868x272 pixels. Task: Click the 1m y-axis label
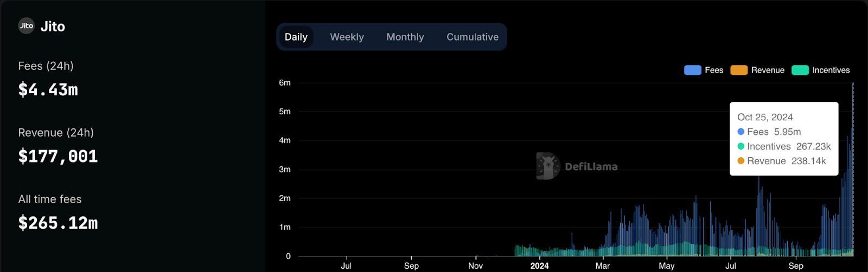tap(285, 227)
